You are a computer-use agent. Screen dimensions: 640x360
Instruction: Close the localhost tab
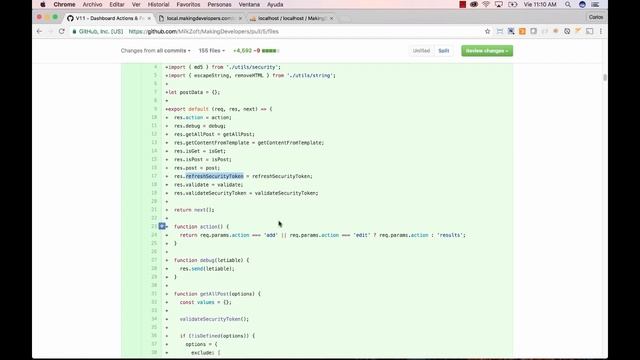point(331,18)
